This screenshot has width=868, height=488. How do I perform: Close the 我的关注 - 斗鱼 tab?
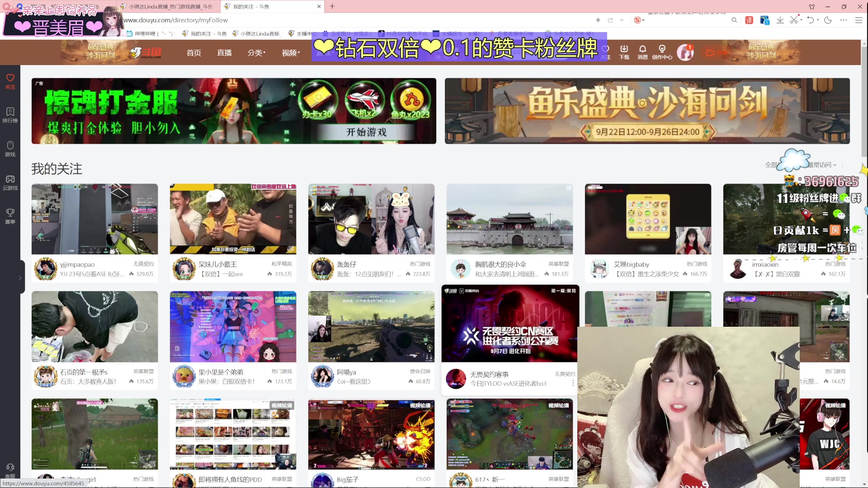[319, 6]
